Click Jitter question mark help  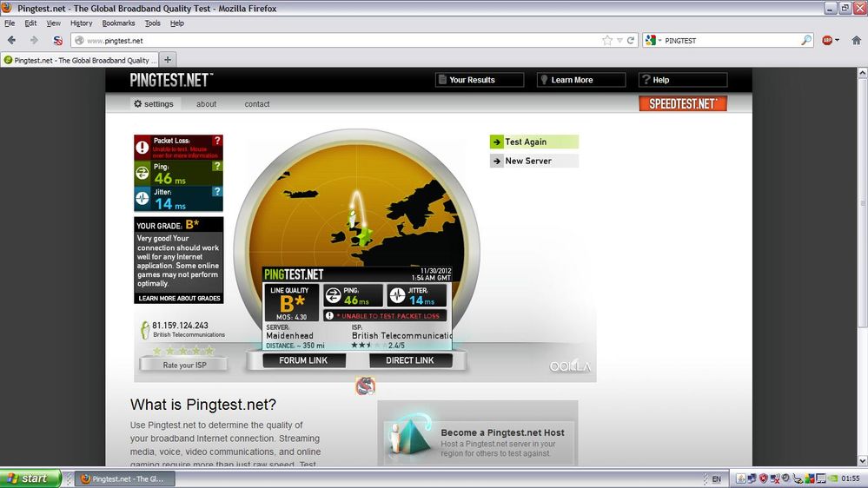pos(217,191)
